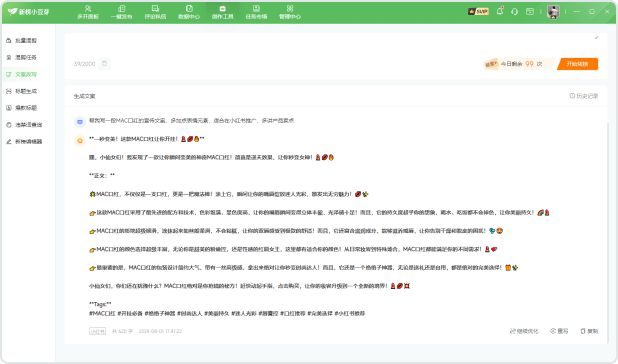This screenshot has width=618, height=364.
Task: Click the calendar box icon in header
Action: [x=530, y=12]
